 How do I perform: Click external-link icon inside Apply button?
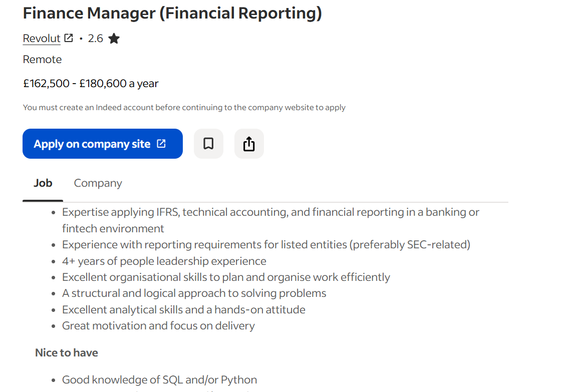coord(161,144)
